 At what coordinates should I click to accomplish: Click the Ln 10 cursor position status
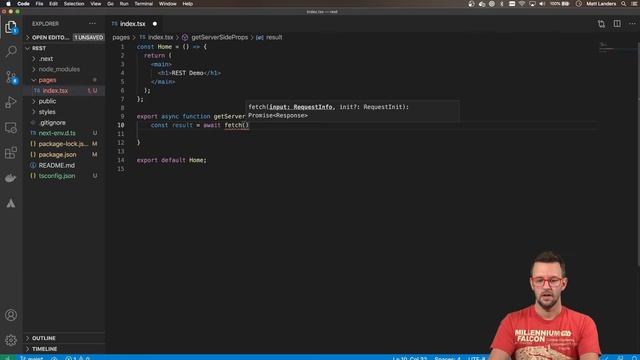(x=409, y=358)
